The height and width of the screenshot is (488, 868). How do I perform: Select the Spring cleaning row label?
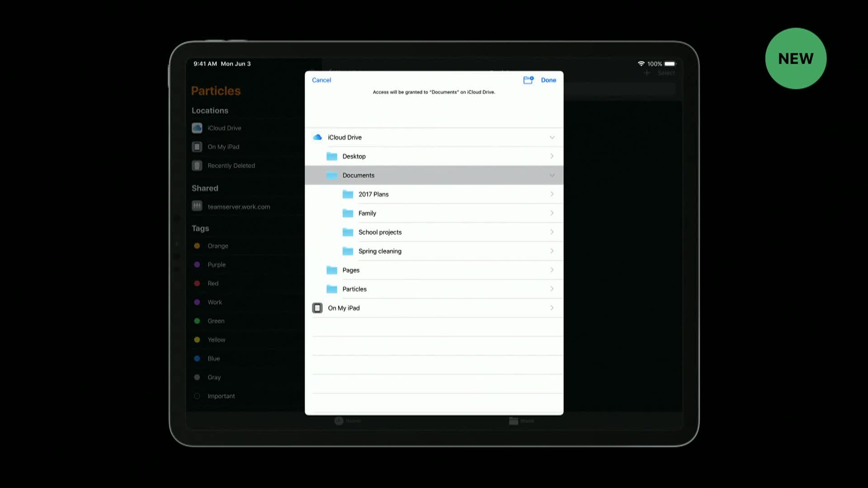pos(380,251)
